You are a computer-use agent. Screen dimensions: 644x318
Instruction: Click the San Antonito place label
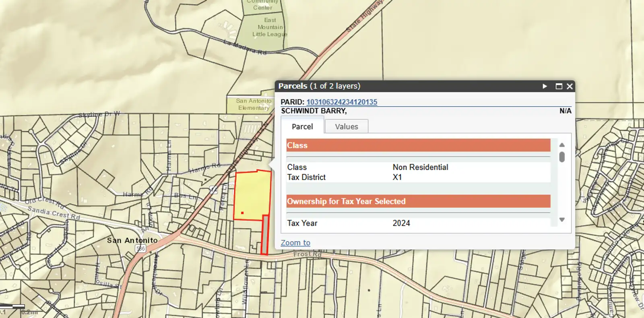pyautogui.click(x=132, y=240)
